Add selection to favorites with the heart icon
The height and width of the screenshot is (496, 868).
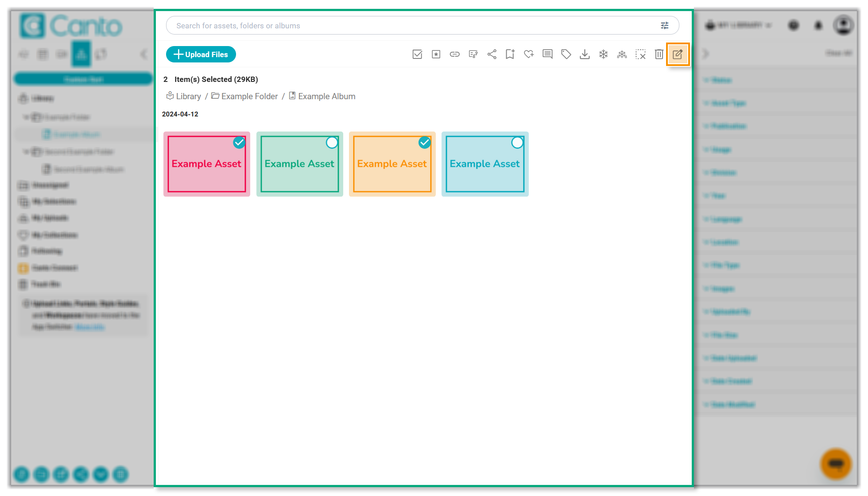[528, 54]
